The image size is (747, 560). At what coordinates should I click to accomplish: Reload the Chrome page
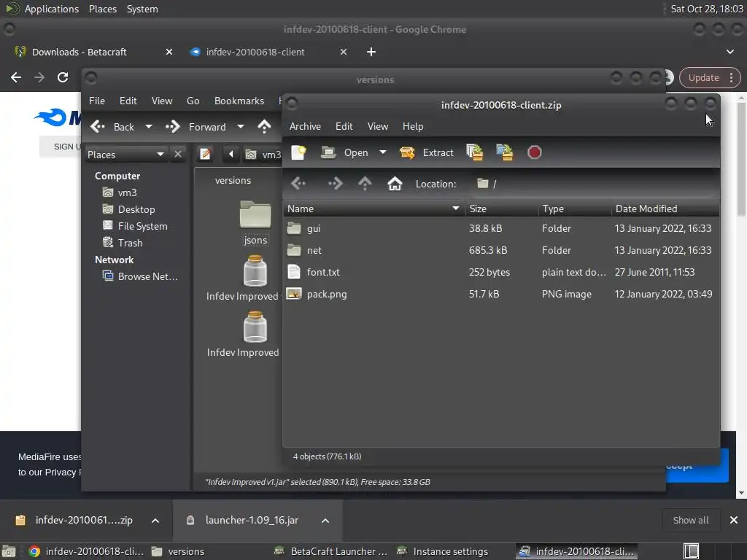coord(63,77)
